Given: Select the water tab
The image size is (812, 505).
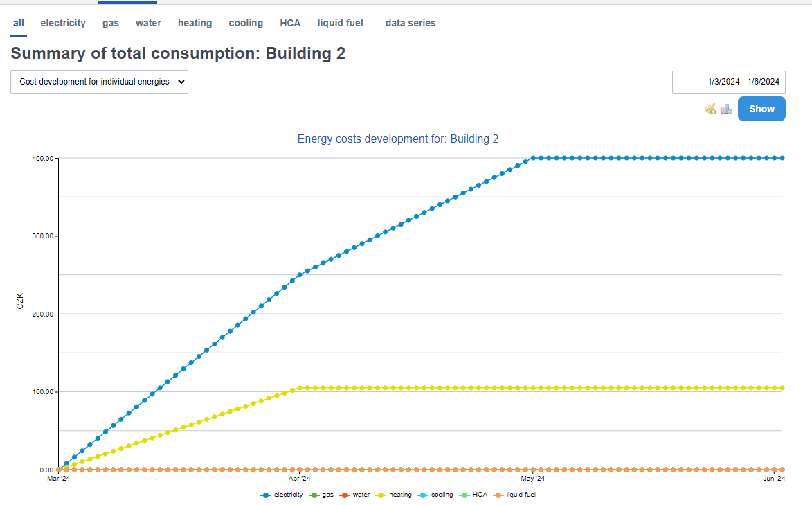Looking at the screenshot, I should (148, 23).
